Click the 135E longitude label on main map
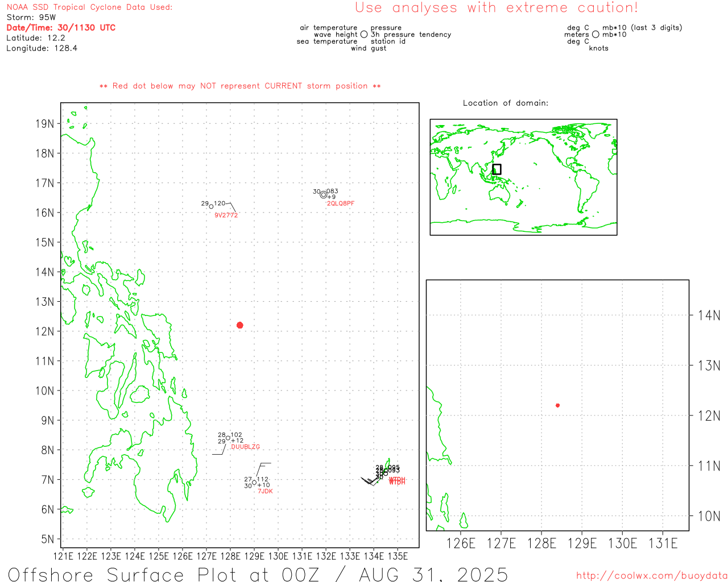Image resolution: width=728 pixels, height=582 pixels. 398,556
